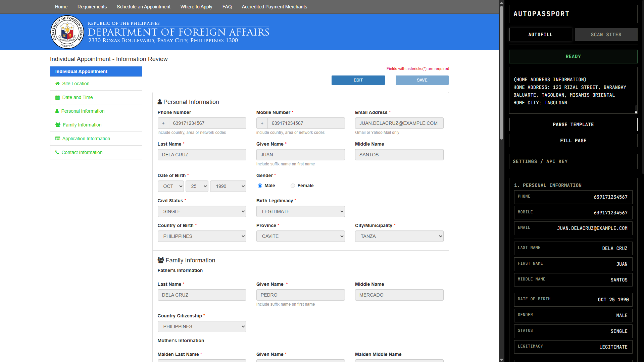Click the personal Last Name field

202,155
